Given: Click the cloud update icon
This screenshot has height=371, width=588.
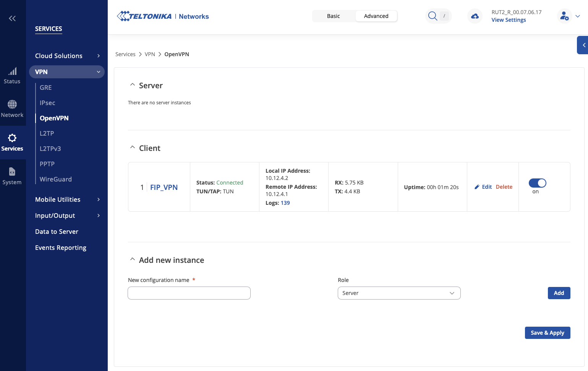Looking at the screenshot, I should point(475,16).
